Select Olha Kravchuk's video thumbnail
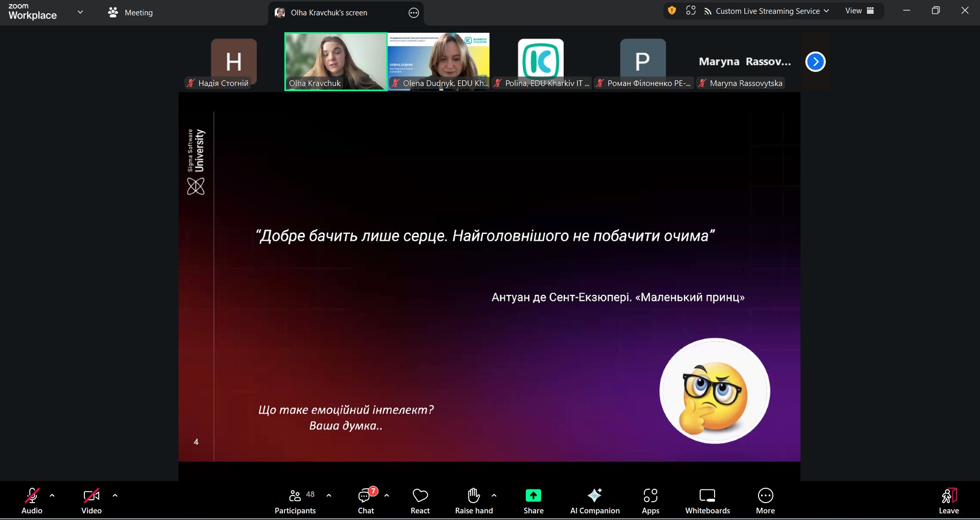Viewport: 980px width, 520px height. click(336, 61)
